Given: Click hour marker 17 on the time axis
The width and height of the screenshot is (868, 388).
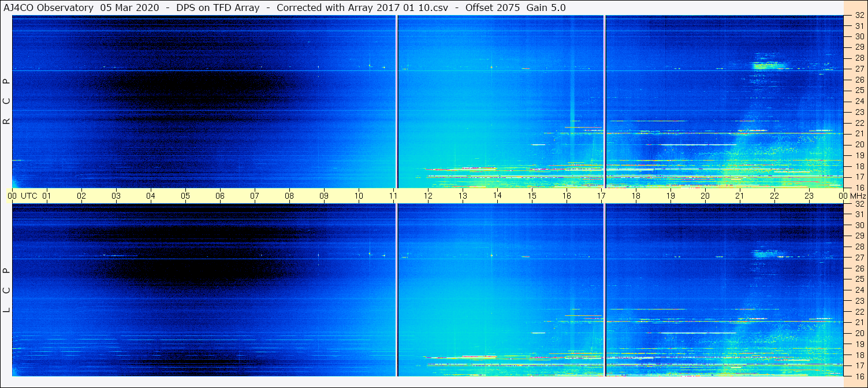Looking at the screenshot, I should 601,196.
